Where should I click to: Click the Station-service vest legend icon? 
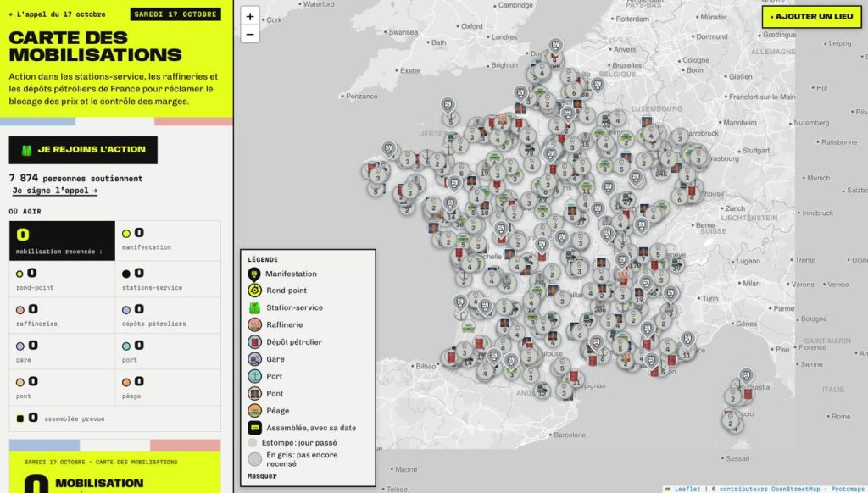[254, 307]
